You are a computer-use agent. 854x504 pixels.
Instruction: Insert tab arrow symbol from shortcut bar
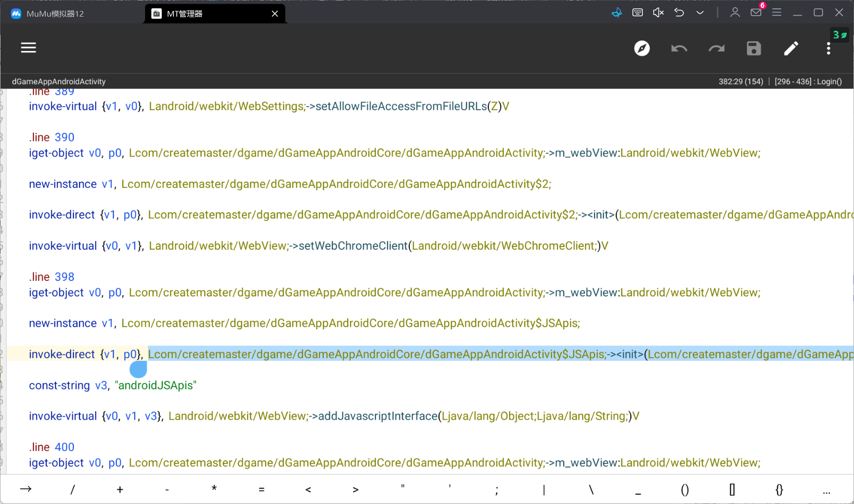point(26,489)
